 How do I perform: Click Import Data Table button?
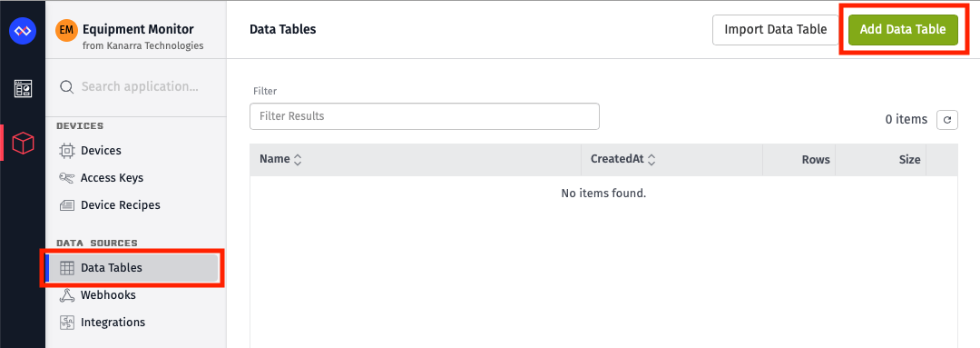pos(775,29)
